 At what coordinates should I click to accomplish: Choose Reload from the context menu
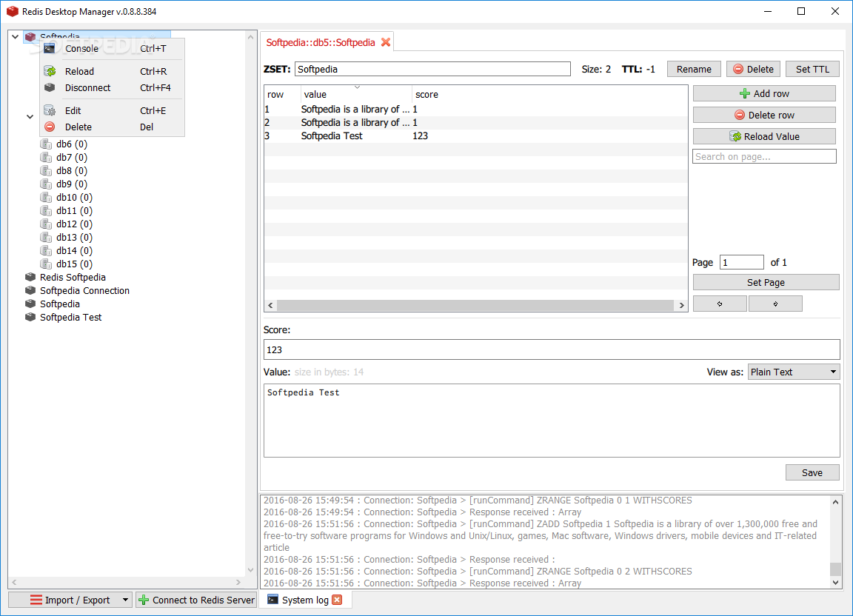pos(112,71)
